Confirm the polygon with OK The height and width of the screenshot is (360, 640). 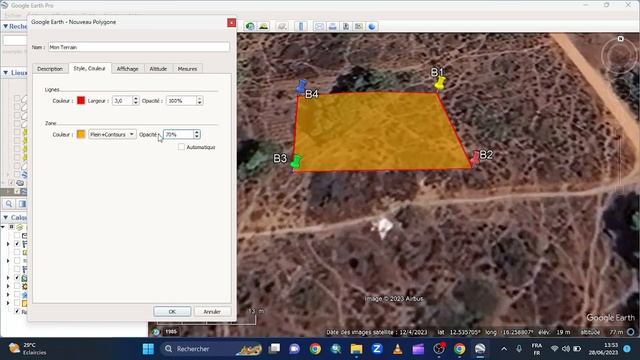click(172, 311)
